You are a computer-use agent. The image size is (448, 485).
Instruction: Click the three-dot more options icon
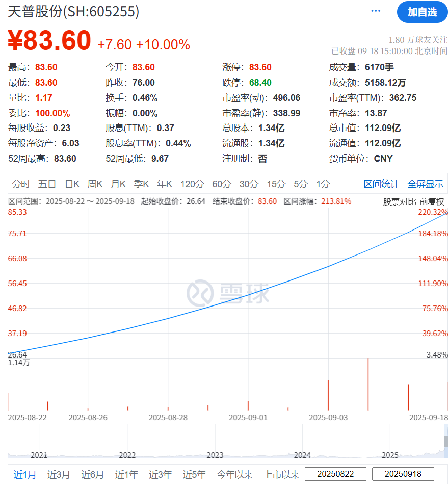(x=376, y=11)
